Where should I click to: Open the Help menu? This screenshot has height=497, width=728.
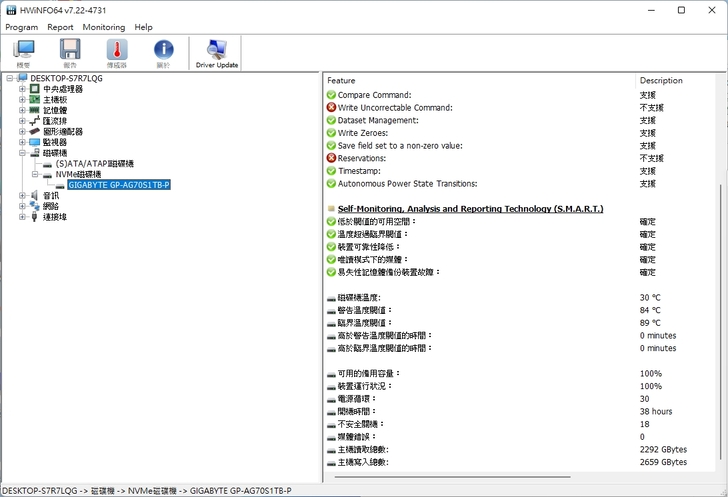click(143, 27)
